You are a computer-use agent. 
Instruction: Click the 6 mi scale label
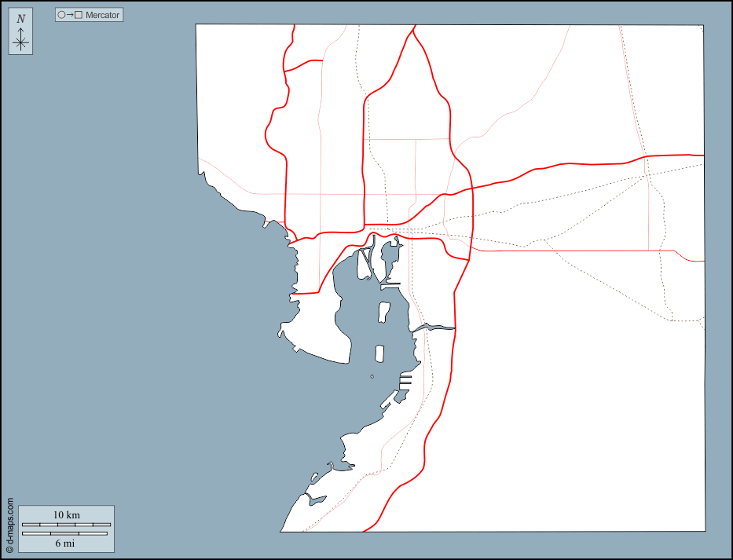click(66, 543)
